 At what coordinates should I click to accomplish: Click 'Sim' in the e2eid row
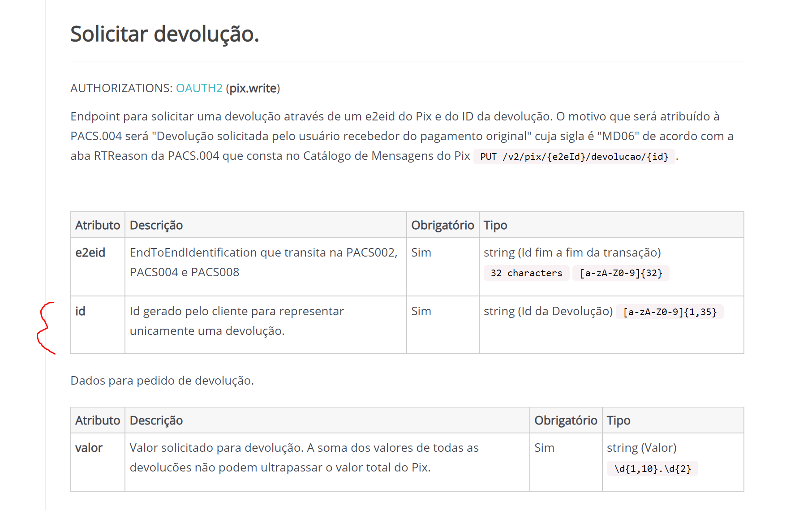tap(421, 253)
